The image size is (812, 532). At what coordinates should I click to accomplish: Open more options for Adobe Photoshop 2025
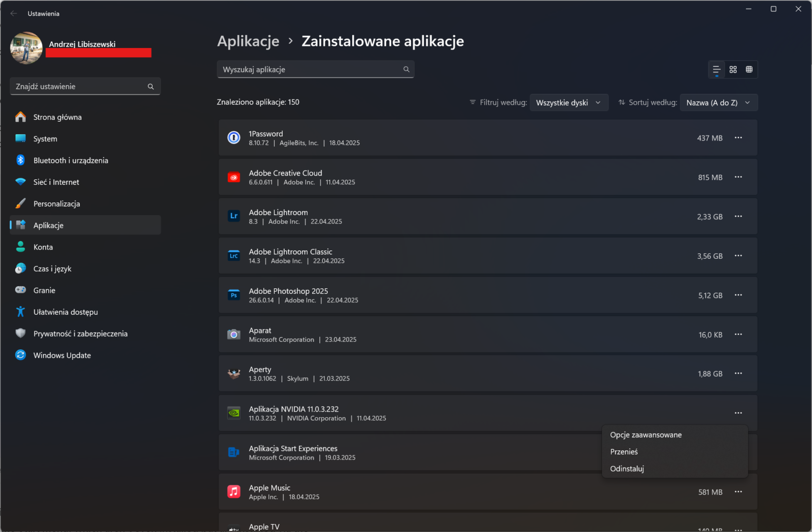738,295
